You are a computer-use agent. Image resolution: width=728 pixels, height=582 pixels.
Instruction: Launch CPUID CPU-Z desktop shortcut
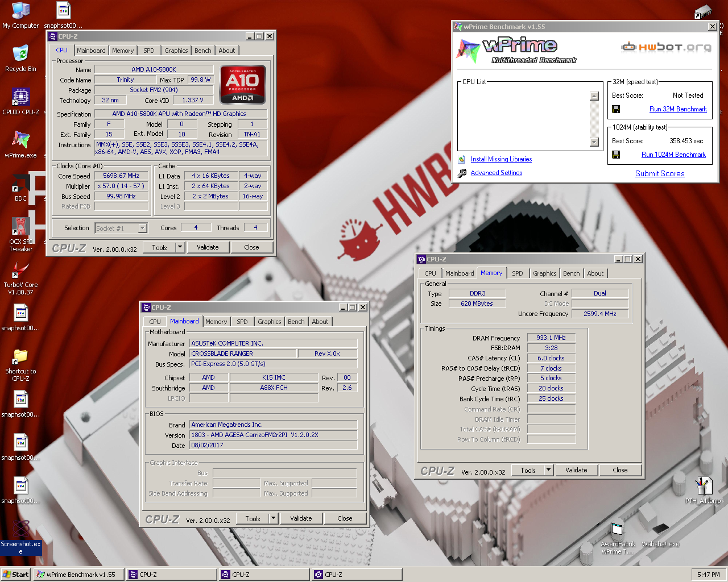[x=20, y=101]
